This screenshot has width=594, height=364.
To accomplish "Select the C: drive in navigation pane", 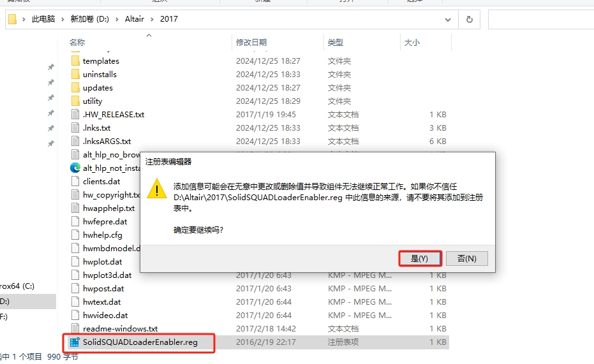I will [x=17, y=286].
